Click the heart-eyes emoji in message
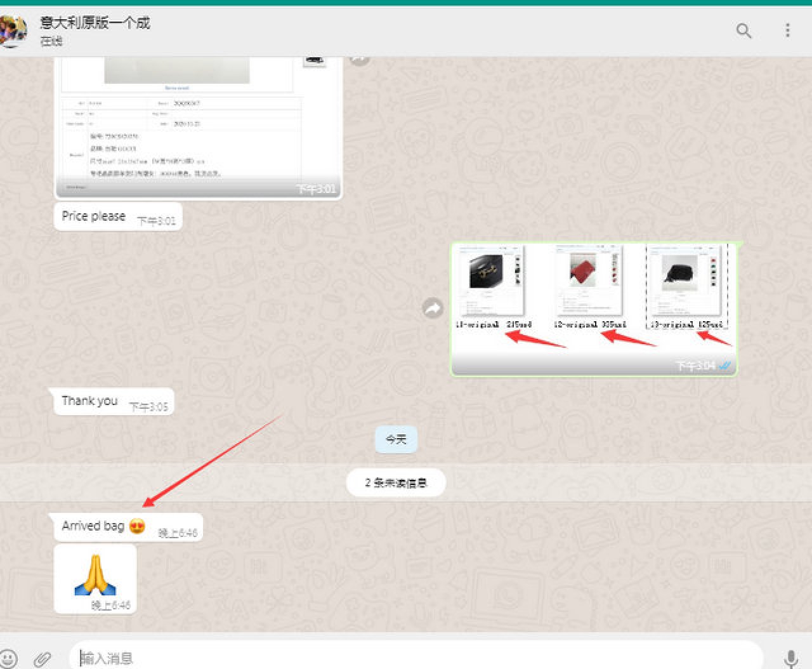The image size is (812, 669). click(x=137, y=526)
